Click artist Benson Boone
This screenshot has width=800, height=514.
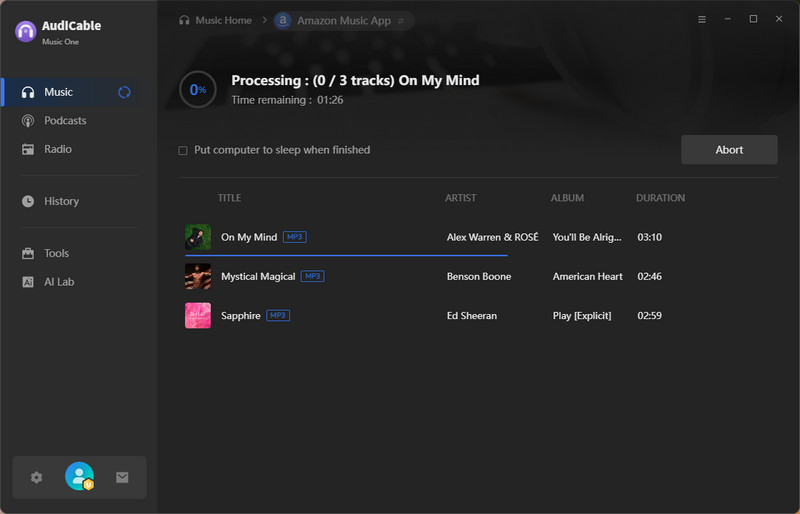[479, 277]
